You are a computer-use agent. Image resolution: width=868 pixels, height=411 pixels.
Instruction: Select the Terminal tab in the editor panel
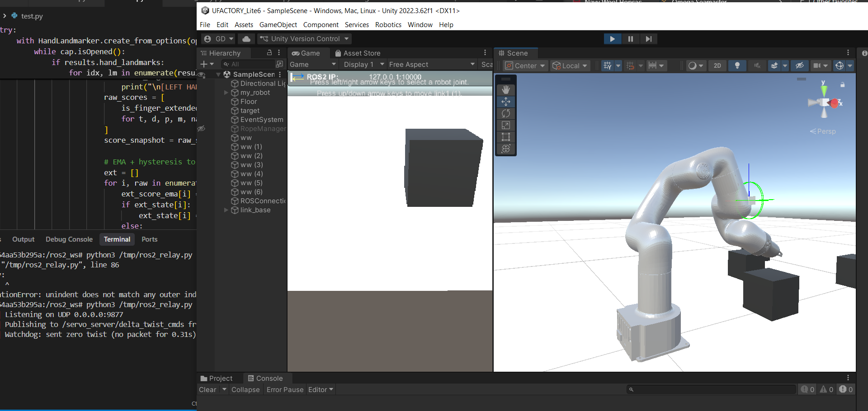(x=117, y=239)
